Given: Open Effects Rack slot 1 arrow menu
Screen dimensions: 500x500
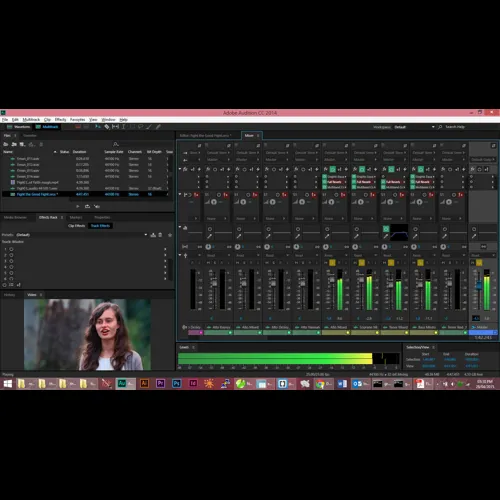Looking at the screenshot, I should [x=165, y=249].
